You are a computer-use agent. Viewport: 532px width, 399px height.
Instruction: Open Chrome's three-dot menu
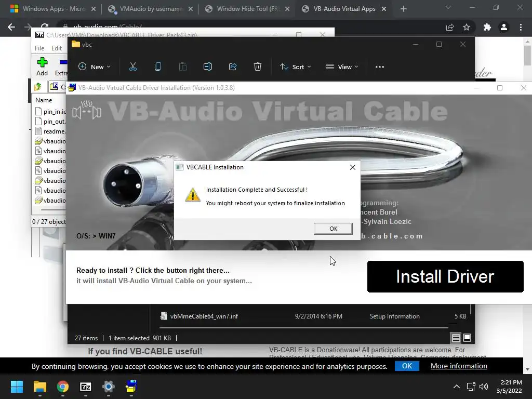click(x=521, y=27)
